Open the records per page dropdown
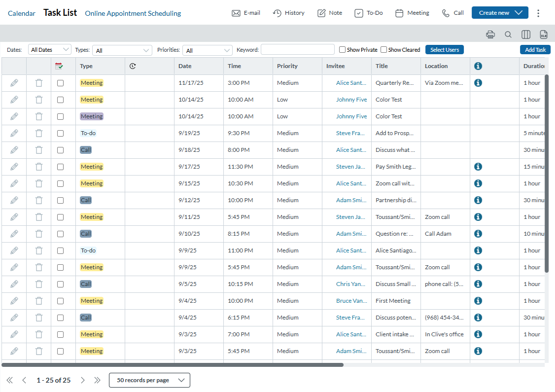555x392 pixels. point(149,380)
